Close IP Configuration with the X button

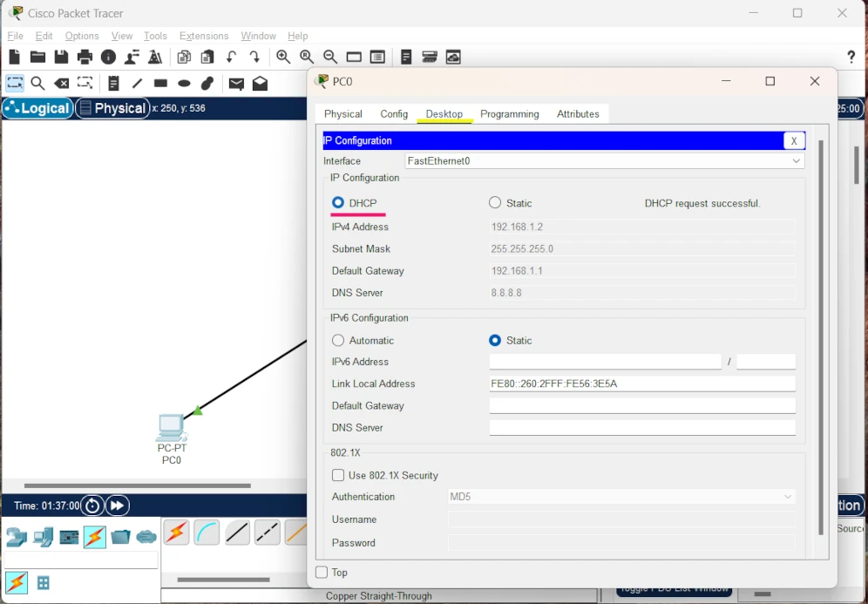click(794, 140)
